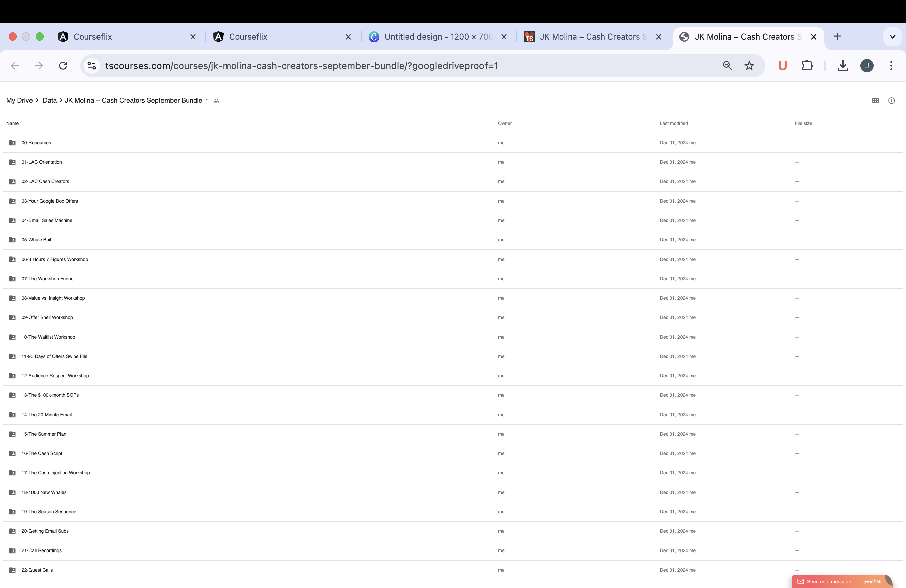The height and width of the screenshot is (588, 906).
Task: Open the extensions puzzle icon
Action: point(807,66)
